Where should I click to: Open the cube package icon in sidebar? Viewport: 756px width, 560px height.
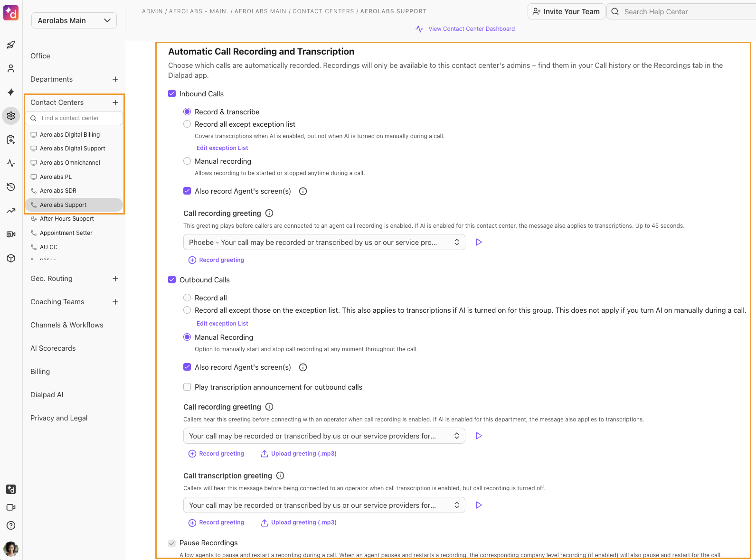click(11, 258)
